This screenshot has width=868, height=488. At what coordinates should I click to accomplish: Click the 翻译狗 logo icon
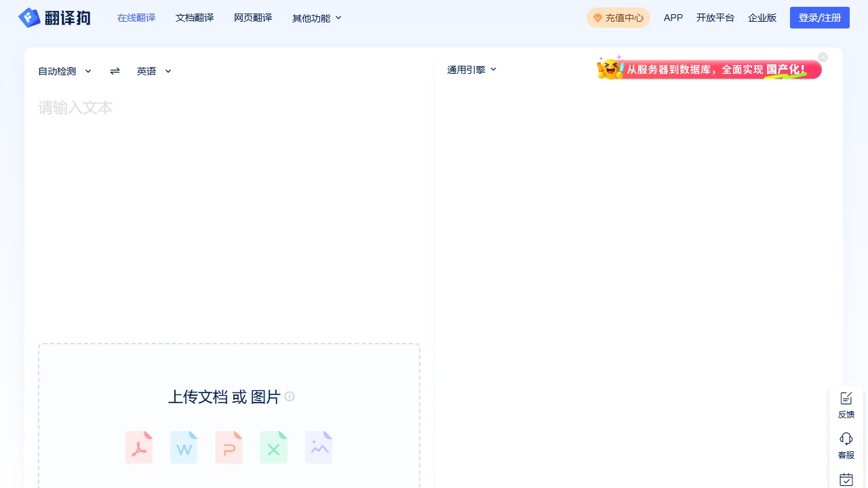coord(30,17)
